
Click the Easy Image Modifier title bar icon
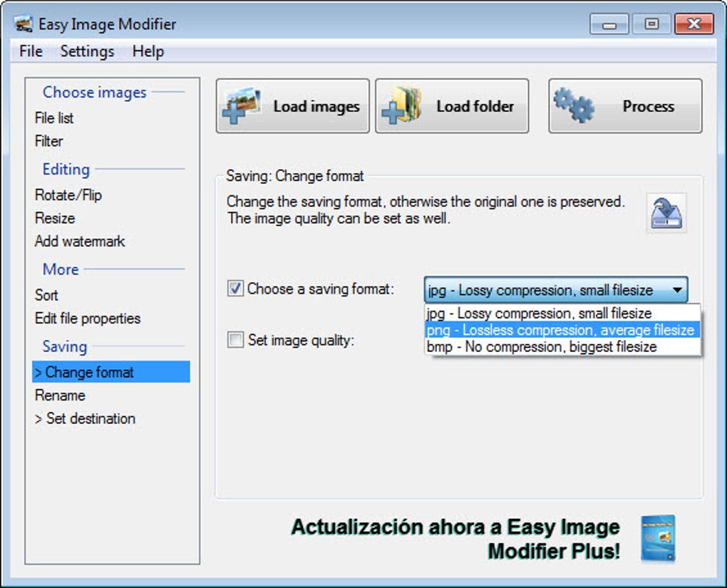[x=24, y=24]
